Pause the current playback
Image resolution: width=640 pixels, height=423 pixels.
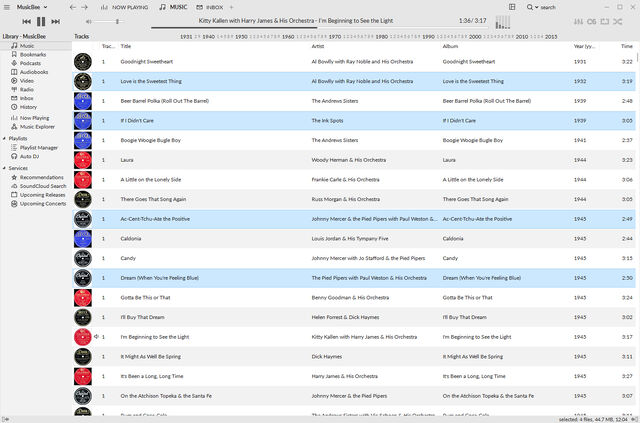(x=41, y=21)
